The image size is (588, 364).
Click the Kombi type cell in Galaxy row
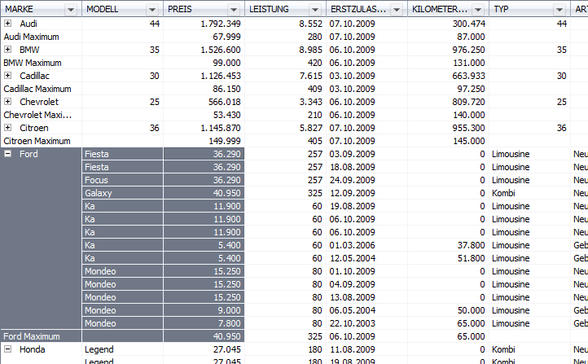(503, 193)
